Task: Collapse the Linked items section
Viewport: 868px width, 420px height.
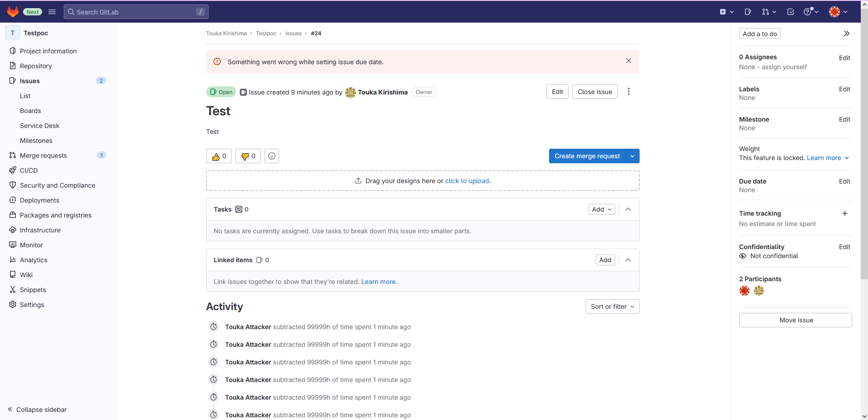Action: point(628,260)
